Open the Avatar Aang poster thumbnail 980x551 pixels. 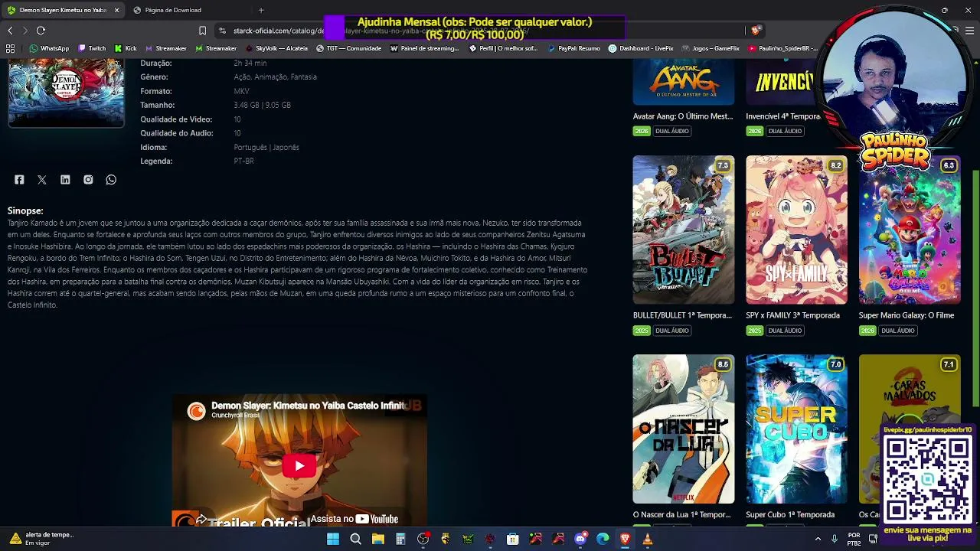684,83
